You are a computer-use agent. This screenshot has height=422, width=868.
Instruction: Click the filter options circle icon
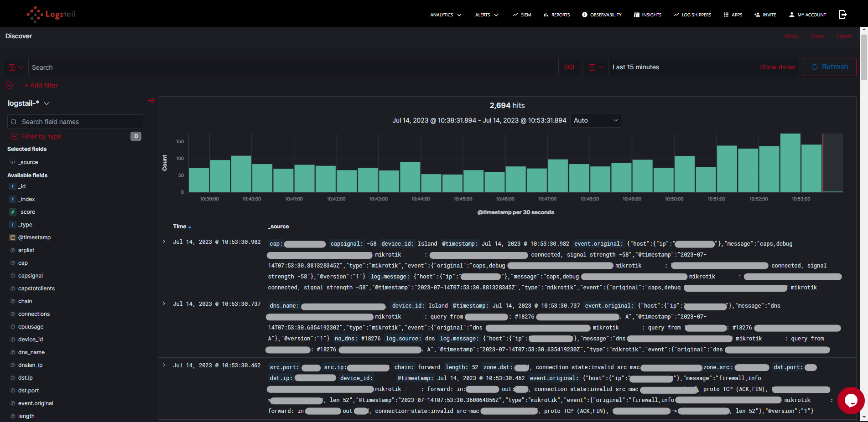(9, 85)
